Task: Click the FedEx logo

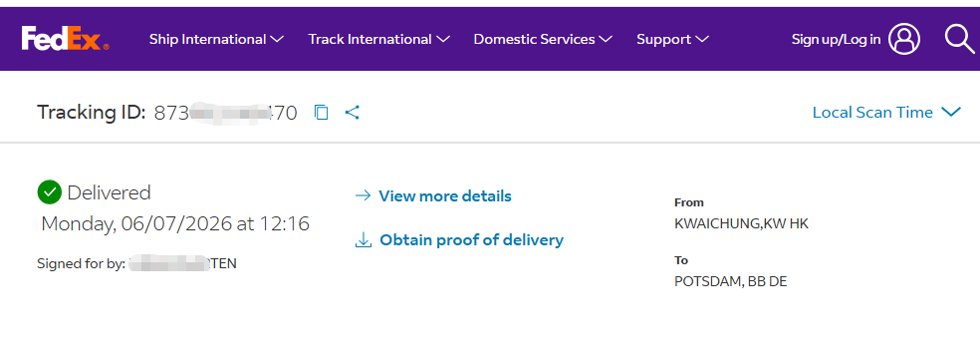Action: coord(65,39)
